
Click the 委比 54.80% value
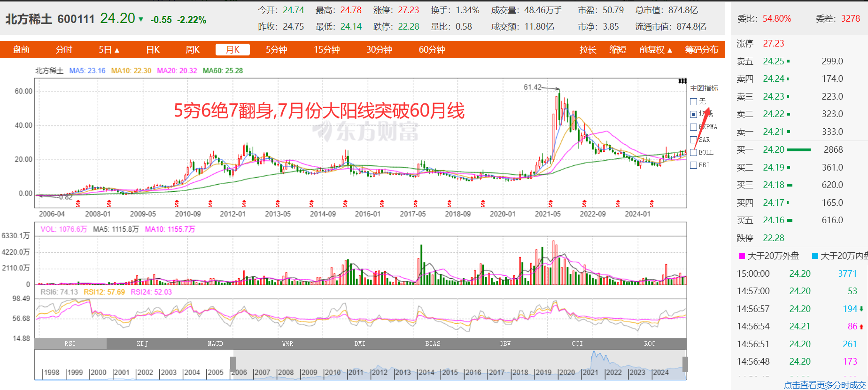pos(777,19)
